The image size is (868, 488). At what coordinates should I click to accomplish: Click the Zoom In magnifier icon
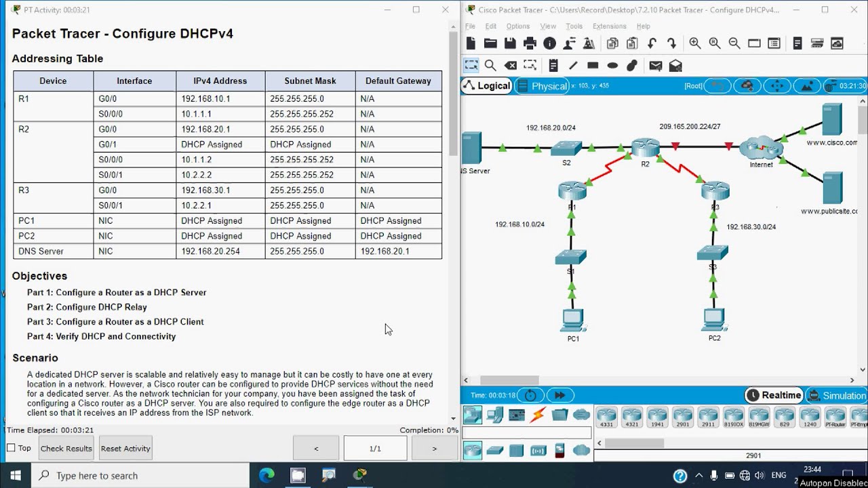tap(695, 43)
